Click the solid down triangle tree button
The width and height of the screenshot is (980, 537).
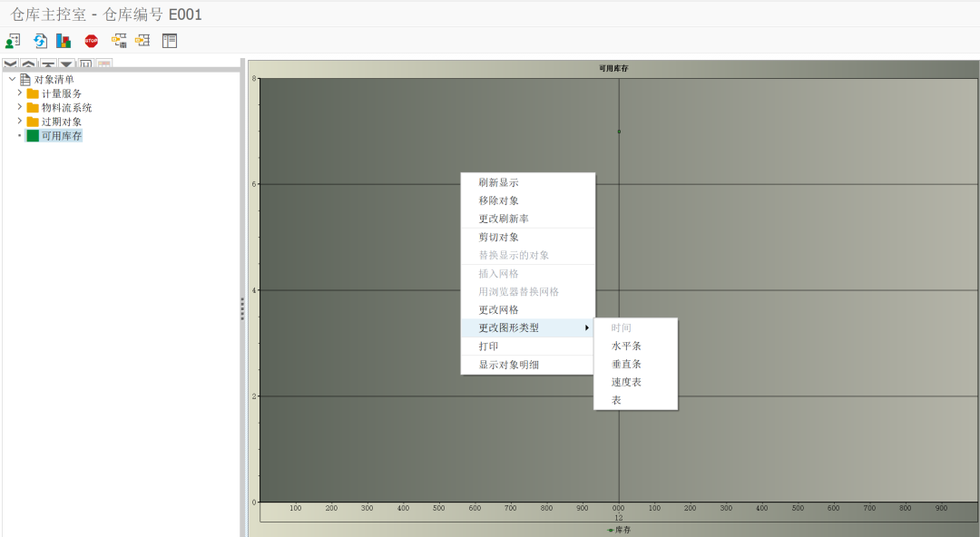click(66, 63)
